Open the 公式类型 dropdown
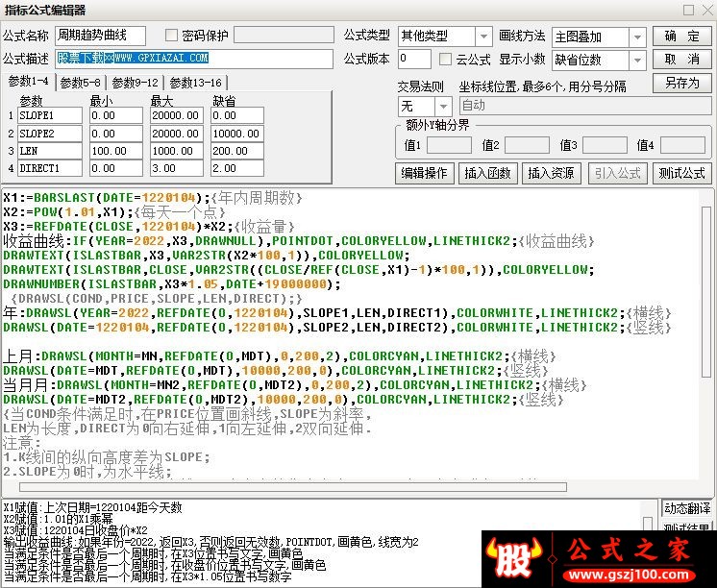Viewport: 717px width, 588px height. click(x=482, y=37)
